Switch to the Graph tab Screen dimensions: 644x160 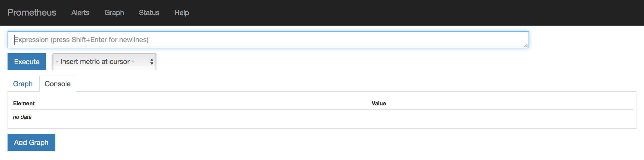22,84
